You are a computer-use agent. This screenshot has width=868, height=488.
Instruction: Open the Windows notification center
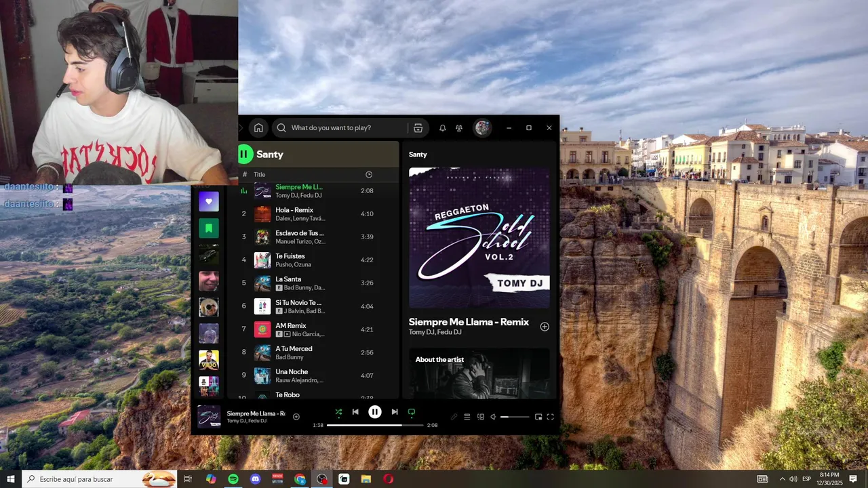[853, 479]
